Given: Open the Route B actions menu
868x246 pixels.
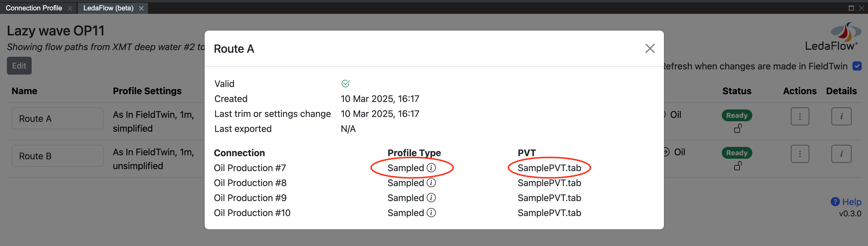Looking at the screenshot, I should coord(800,154).
